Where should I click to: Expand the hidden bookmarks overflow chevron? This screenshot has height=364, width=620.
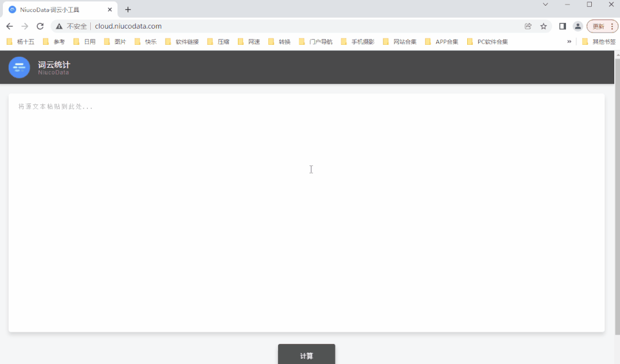[x=569, y=41]
